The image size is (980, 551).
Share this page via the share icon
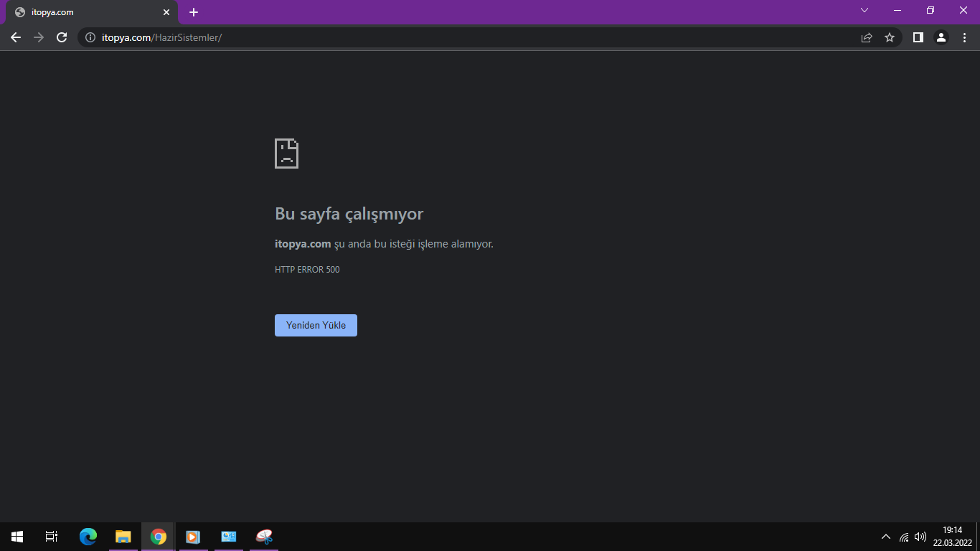point(867,37)
